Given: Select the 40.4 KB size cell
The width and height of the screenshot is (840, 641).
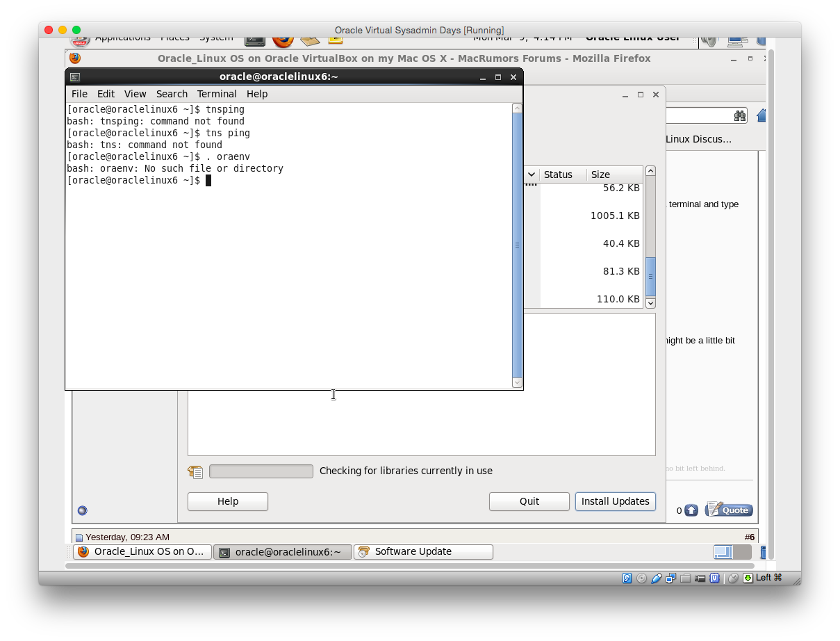Looking at the screenshot, I should click(x=621, y=243).
